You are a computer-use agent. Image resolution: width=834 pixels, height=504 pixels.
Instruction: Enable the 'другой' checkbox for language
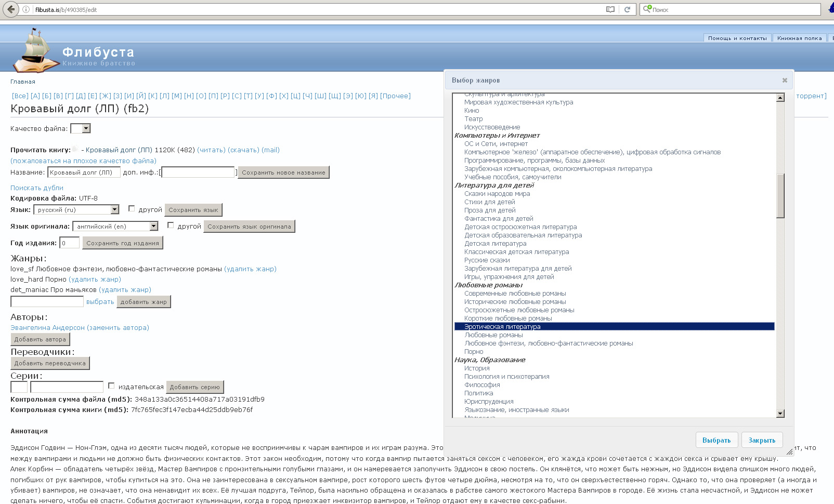pos(132,209)
